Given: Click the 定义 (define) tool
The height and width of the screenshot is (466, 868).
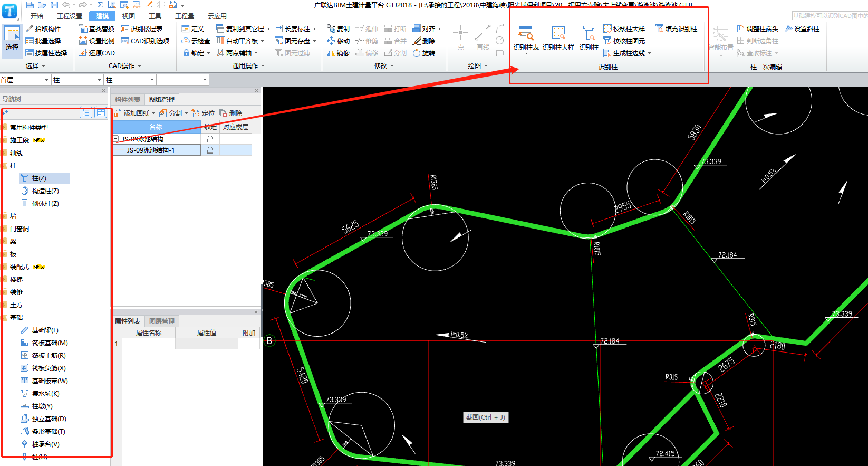Looking at the screenshot, I should coord(192,28).
